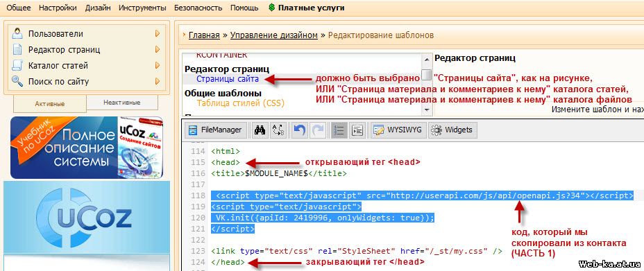Click line 119 script type tag
The width and height of the screenshot is (644, 271).
(x=287, y=207)
